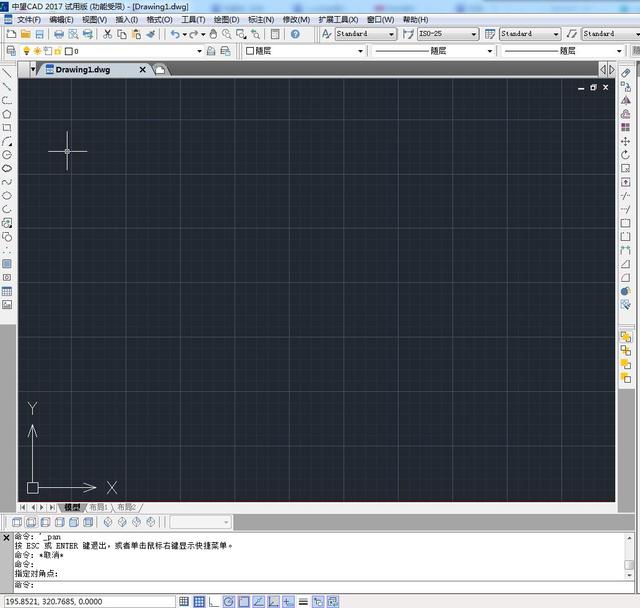Image resolution: width=640 pixels, height=608 pixels.
Task: Select the Revision Cloud tool
Action: click(7, 168)
